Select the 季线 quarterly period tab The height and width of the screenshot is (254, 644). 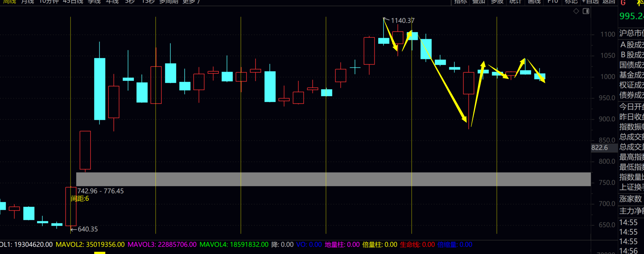[94, 2]
